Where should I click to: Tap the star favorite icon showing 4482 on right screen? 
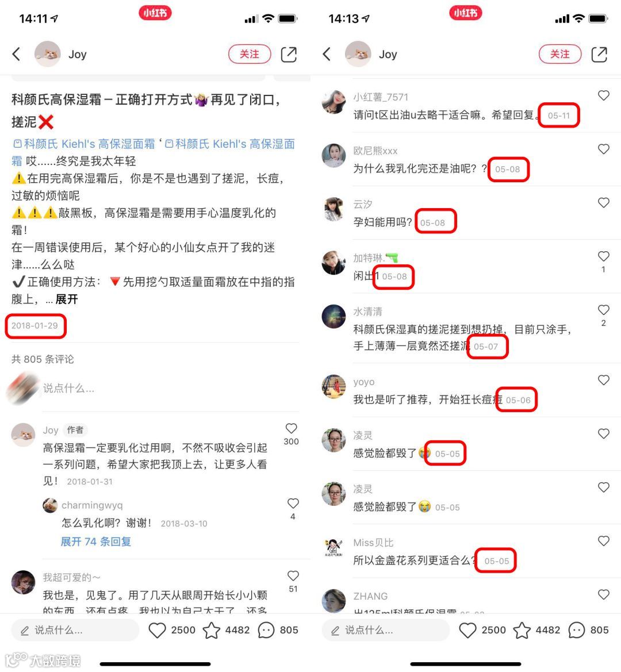522,630
